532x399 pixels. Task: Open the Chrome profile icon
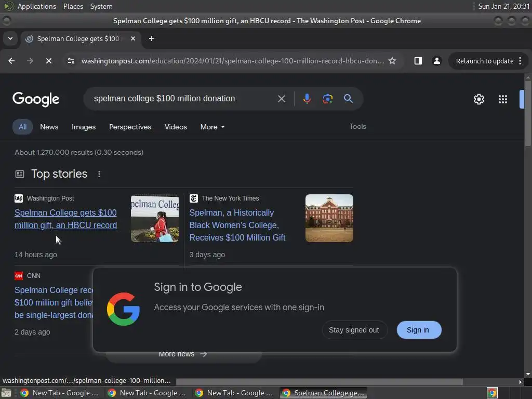[436, 61]
